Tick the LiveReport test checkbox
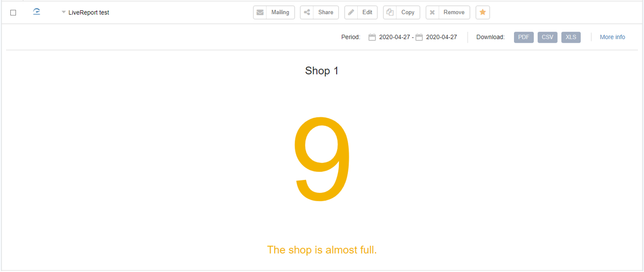 (13, 13)
